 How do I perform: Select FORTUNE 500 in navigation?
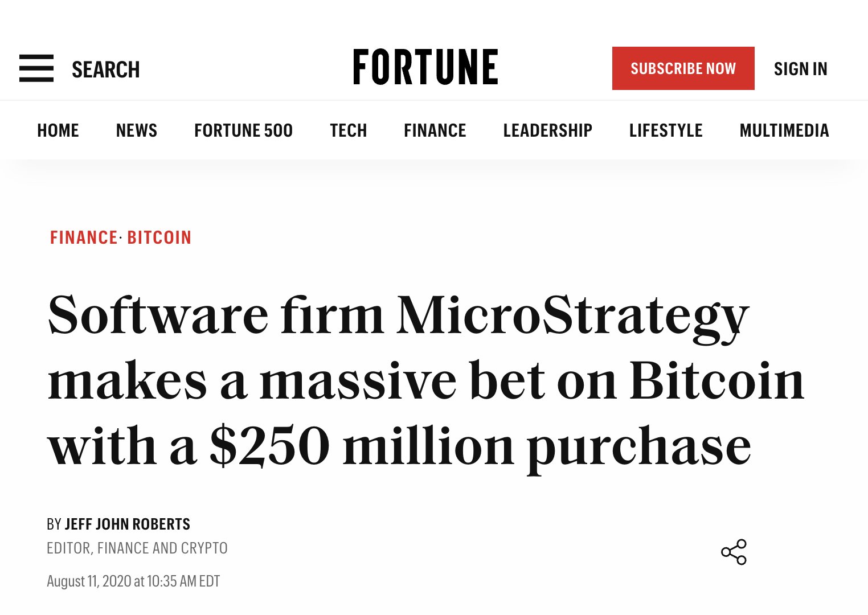[x=243, y=130]
